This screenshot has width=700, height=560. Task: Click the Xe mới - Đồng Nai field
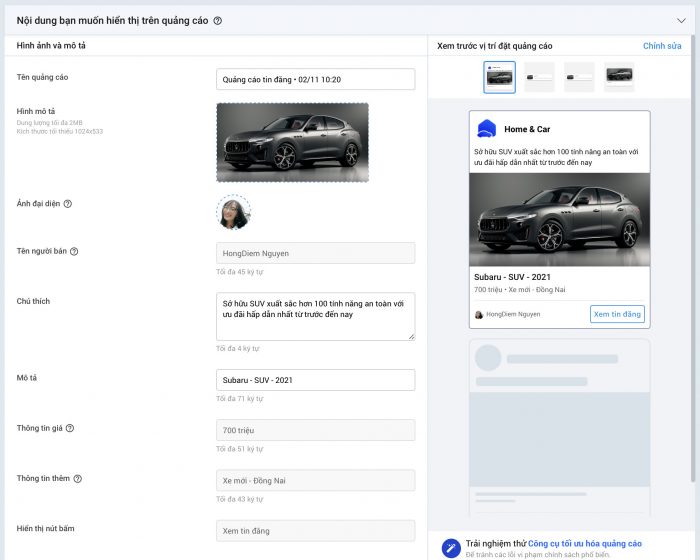pyautogui.click(x=316, y=481)
